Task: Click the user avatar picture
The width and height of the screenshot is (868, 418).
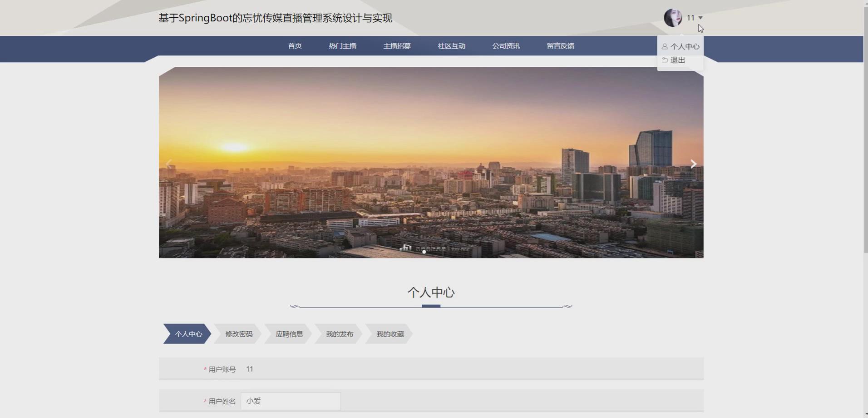Action: click(x=673, y=18)
